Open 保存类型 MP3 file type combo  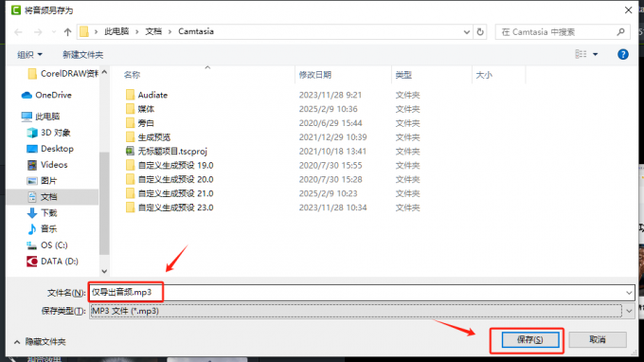click(x=362, y=311)
